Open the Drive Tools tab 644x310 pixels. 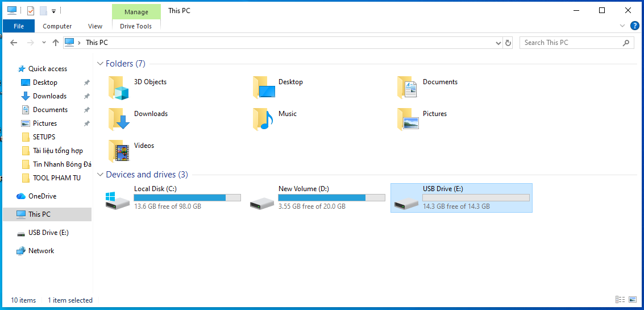point(136,26)
